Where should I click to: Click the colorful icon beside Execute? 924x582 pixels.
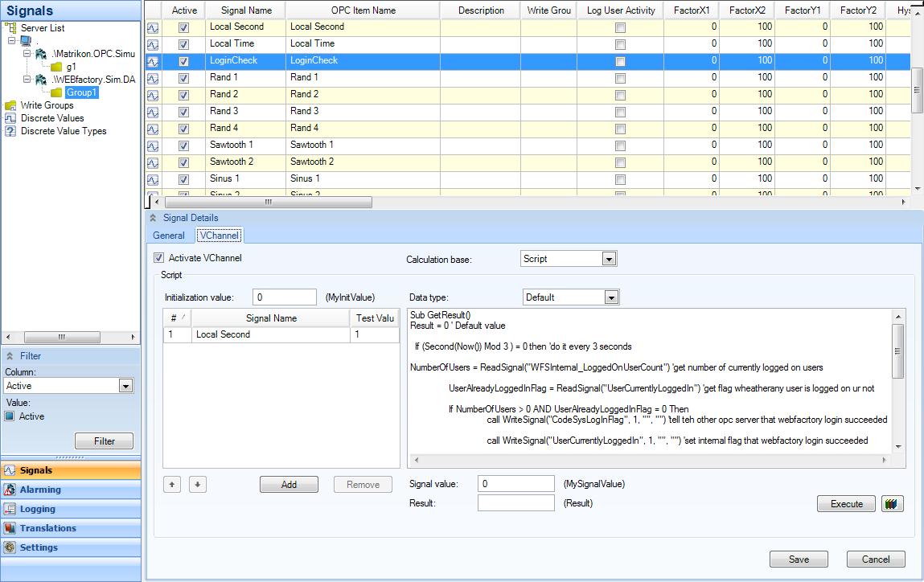tap(893, 504)
